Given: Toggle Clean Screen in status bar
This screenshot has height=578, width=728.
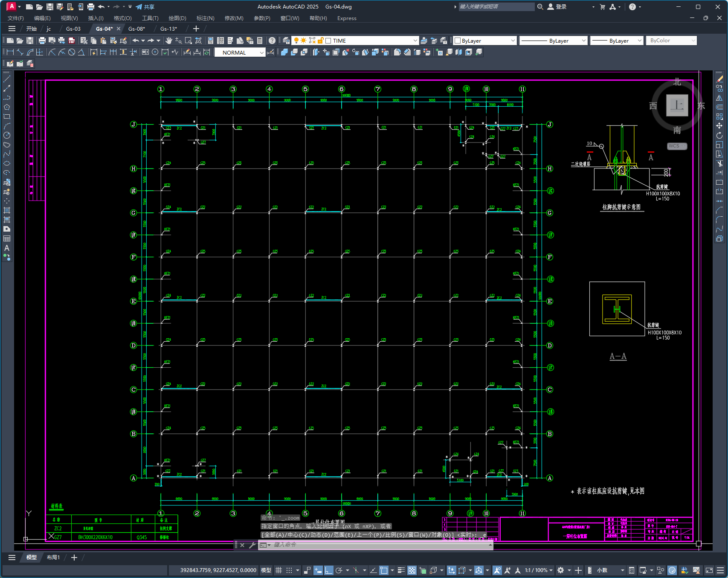Looking at the screenshot, I should (709, 570).
